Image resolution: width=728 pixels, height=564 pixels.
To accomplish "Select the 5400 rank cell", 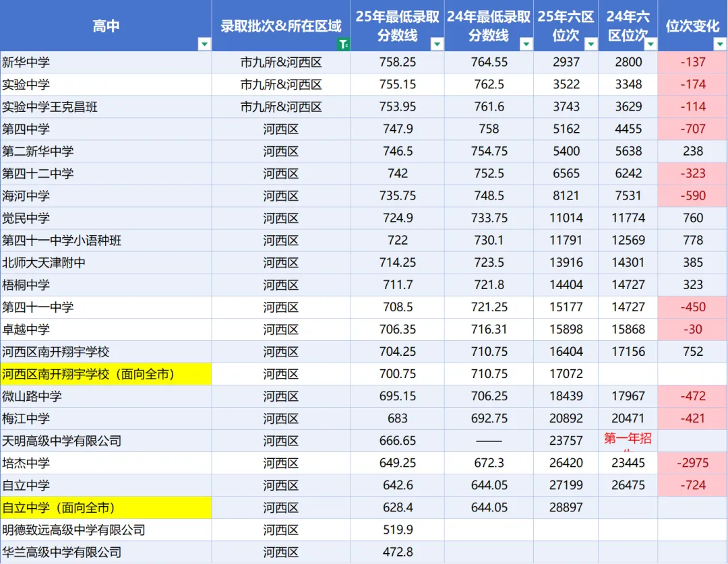I will click(566, 152).
